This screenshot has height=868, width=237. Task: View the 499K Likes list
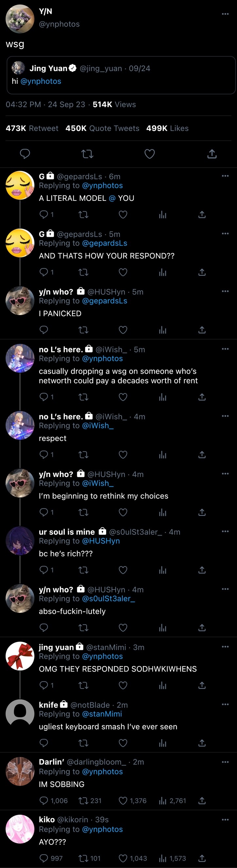(x=167, y=128)
